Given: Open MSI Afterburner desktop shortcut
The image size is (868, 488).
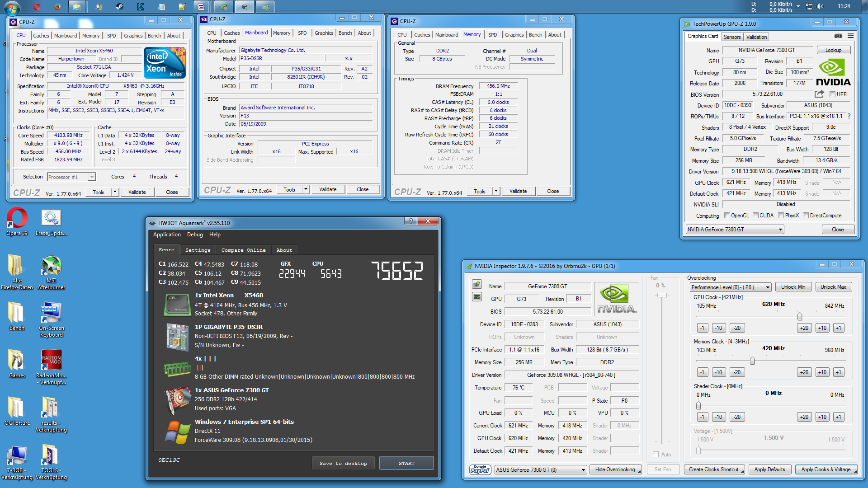Looking at the screenshot, I should (51, 272).
